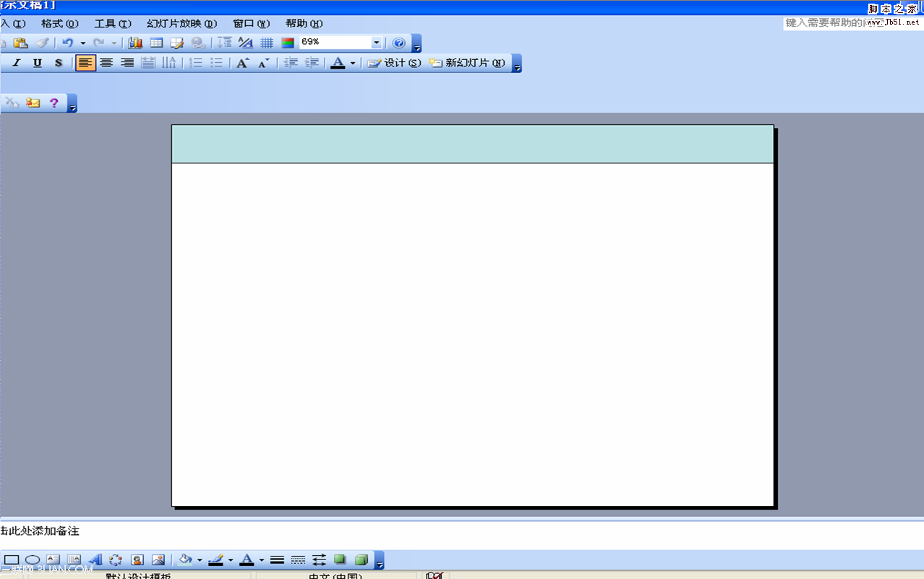924x579 pixels.
Task: Insert a chart from the toolbar
Action: click(x=135, y=43)
